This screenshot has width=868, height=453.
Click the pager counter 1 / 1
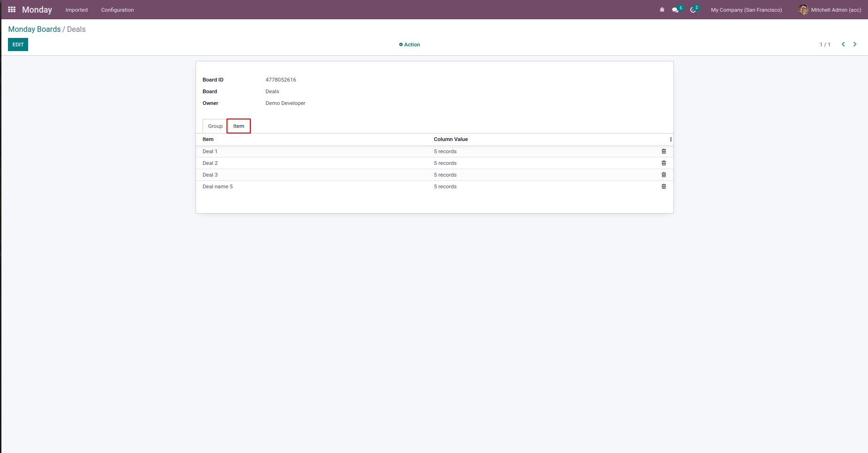click(x=825, y=45)
